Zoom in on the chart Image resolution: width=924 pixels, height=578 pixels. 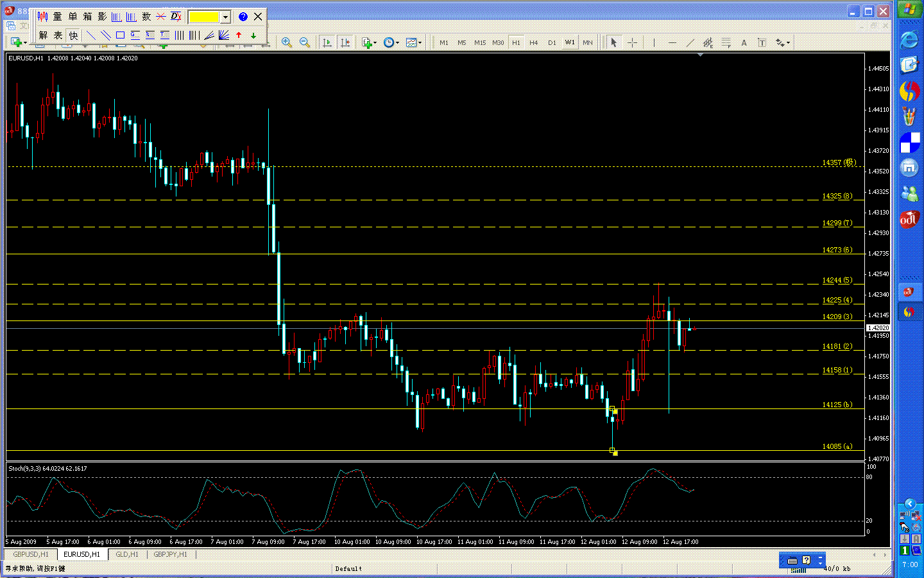pyautogui.click(x=287, y=42)
